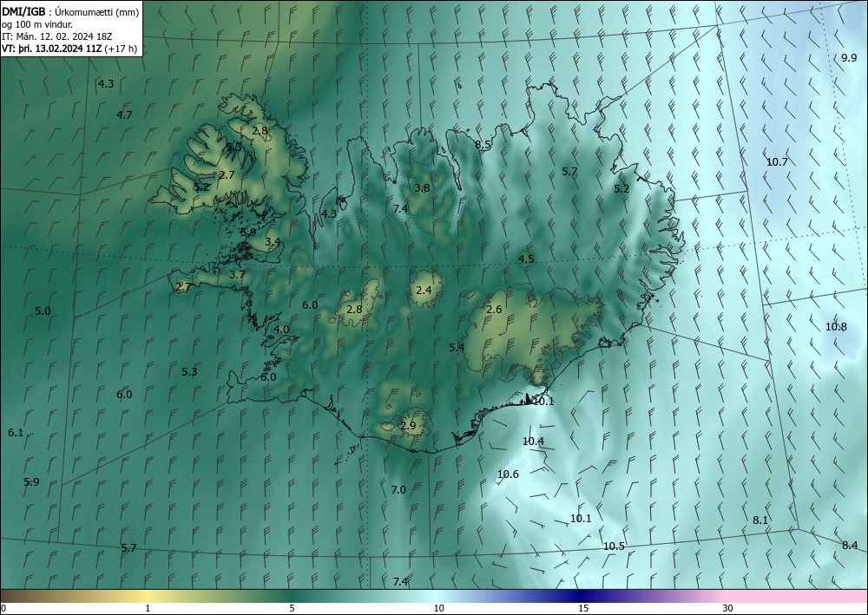The width and height of the screenshot is (868, 615).
Task: Click the color scale tick label '1'
Action: click(148, 608)
